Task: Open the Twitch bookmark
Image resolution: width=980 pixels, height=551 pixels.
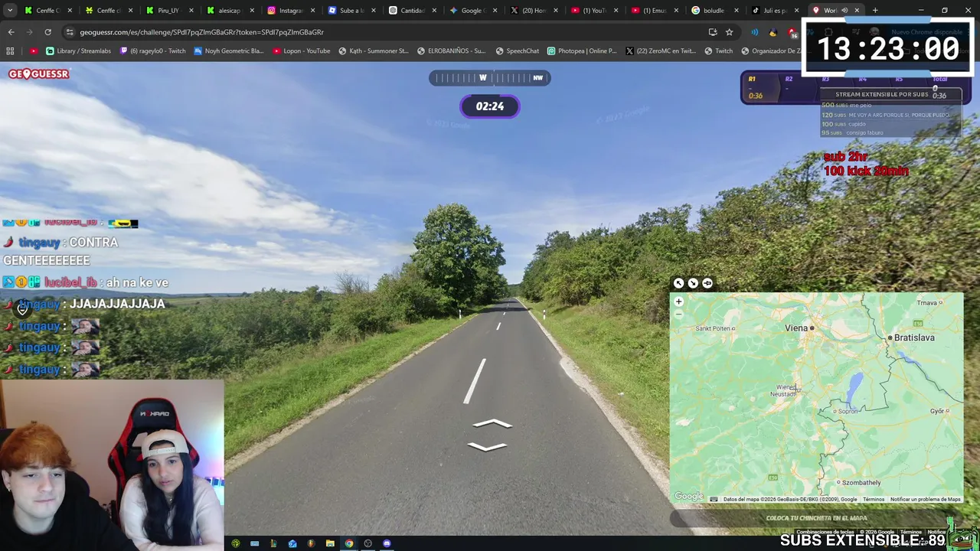Action: [718, 51]
